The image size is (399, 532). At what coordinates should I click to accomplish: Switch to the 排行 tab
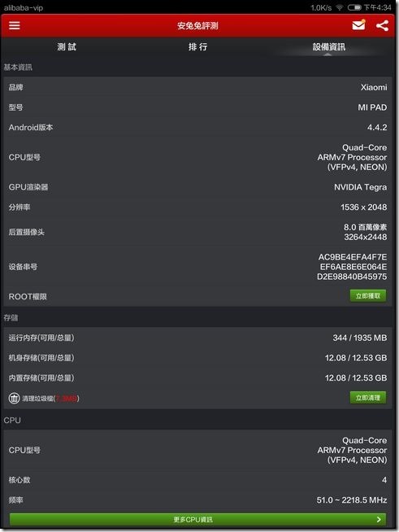[x=198, y=47]
